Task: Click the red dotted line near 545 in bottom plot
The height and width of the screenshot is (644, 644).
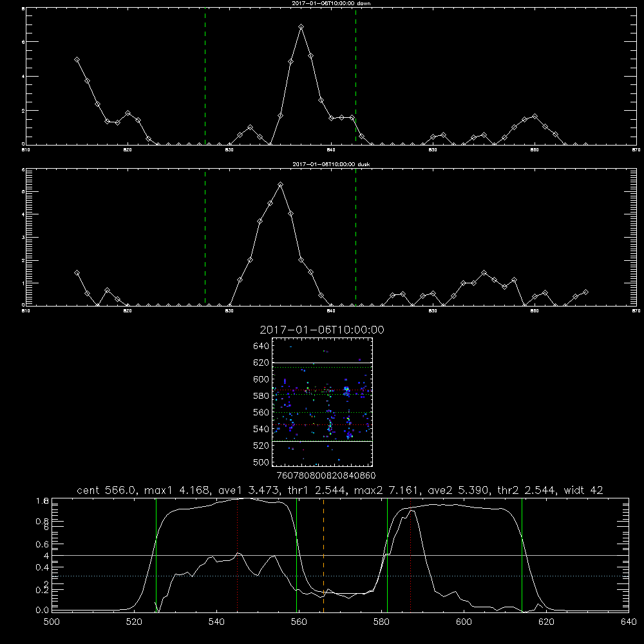Action: [238, 555]
